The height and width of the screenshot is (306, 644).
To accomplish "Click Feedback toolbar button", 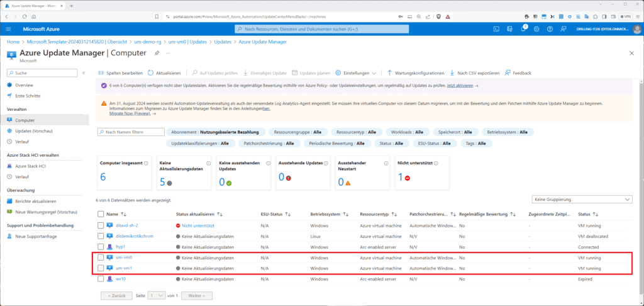I will (518, 73).
